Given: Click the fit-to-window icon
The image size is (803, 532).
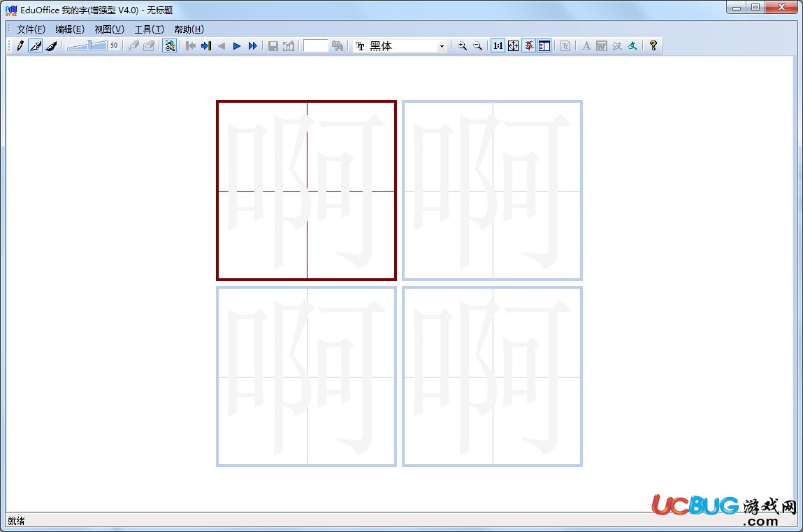Looking at the screenshot, I should (x=513, y=46).
